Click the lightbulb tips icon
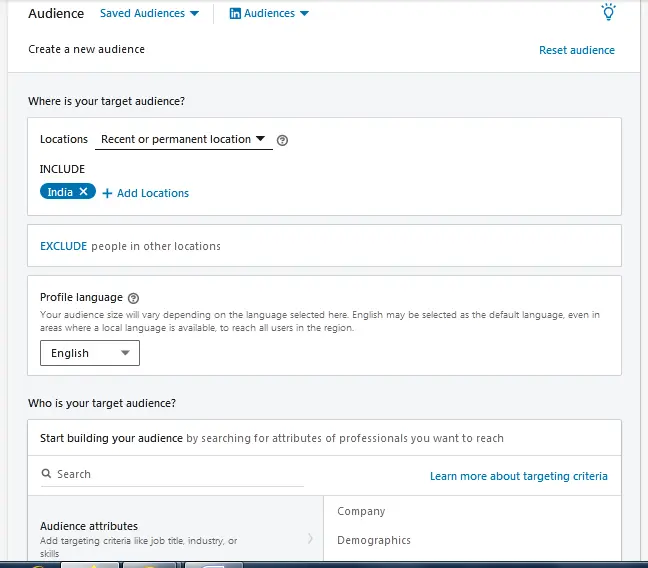 607,13
